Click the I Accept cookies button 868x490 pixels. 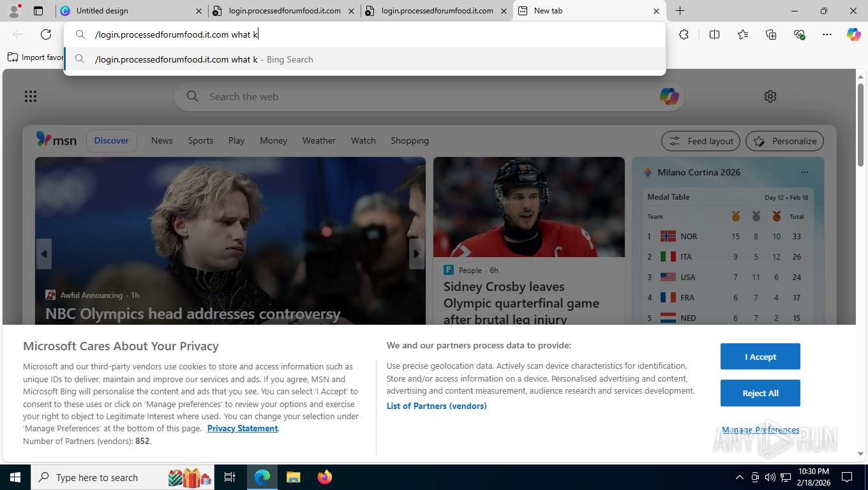(760, 357)
